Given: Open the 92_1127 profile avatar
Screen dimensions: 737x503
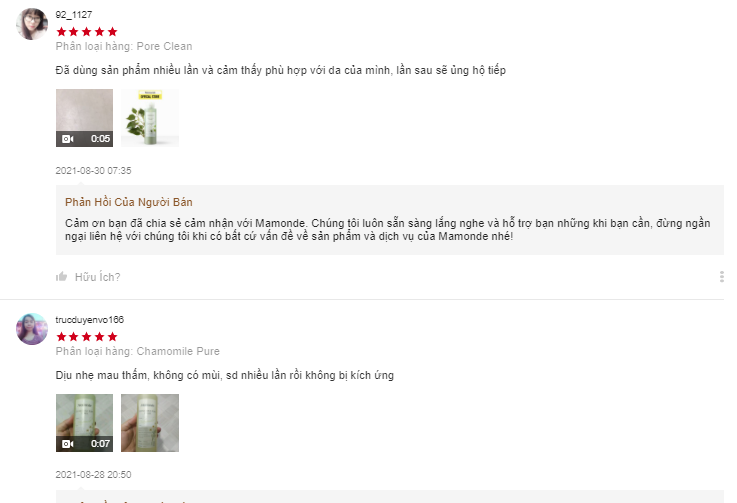Looking at the screenshot, I should (32, 24).
